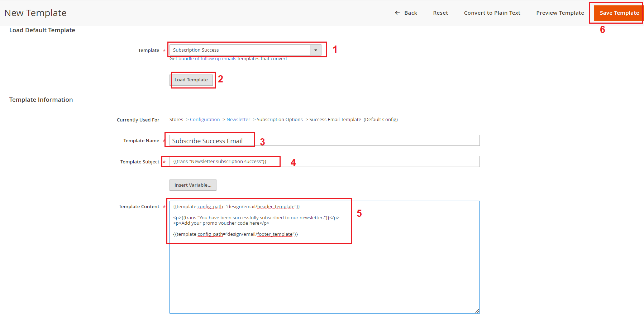Screen dimensions: 644x325
Task: Click the Reset button
Action: pyautogui.click(x=440, y=13)
